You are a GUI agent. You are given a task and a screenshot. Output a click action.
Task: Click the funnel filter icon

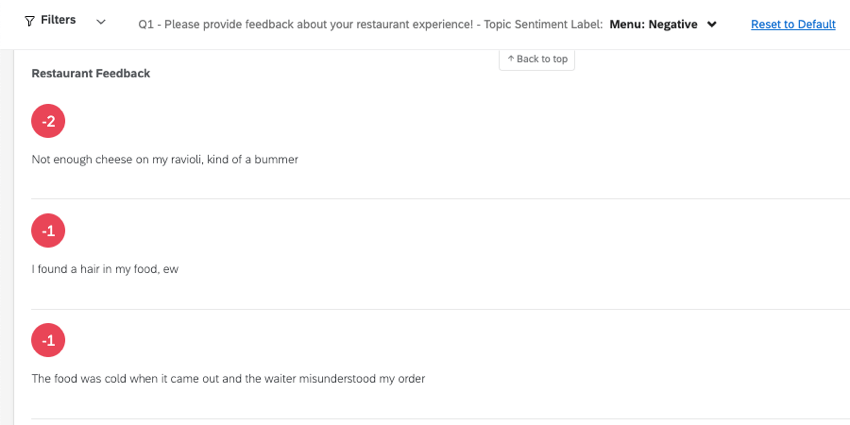pyautogui.click(x=30, y=21)
